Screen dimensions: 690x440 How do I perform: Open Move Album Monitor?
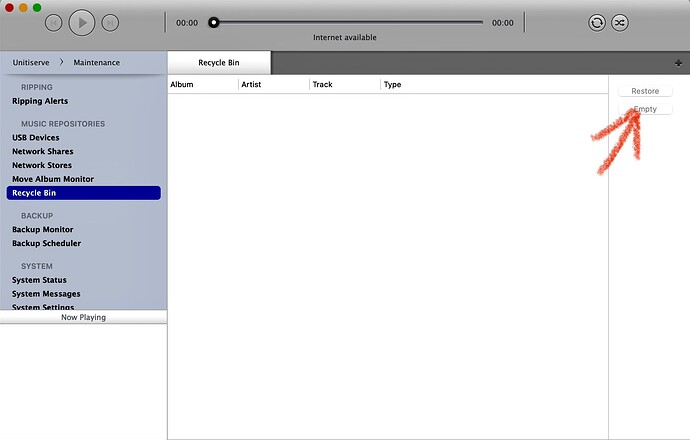tap(53, 179)
